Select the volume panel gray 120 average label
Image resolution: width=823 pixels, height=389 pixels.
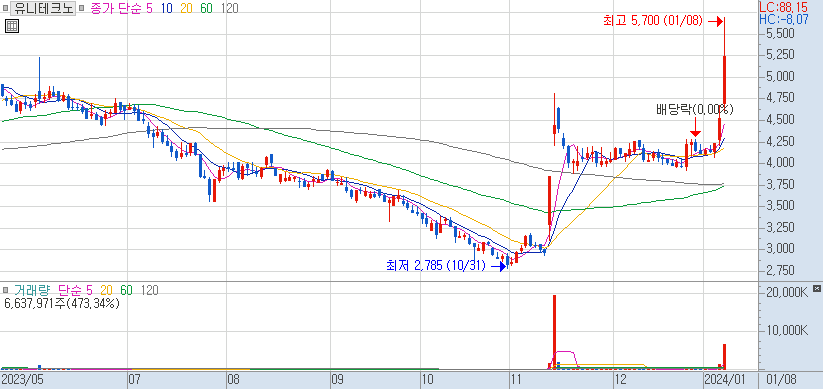coord(150,290)
